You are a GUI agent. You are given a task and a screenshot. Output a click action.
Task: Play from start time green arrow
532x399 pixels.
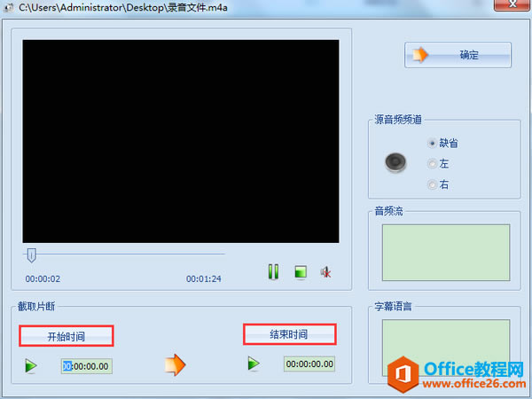click(31, 365)
